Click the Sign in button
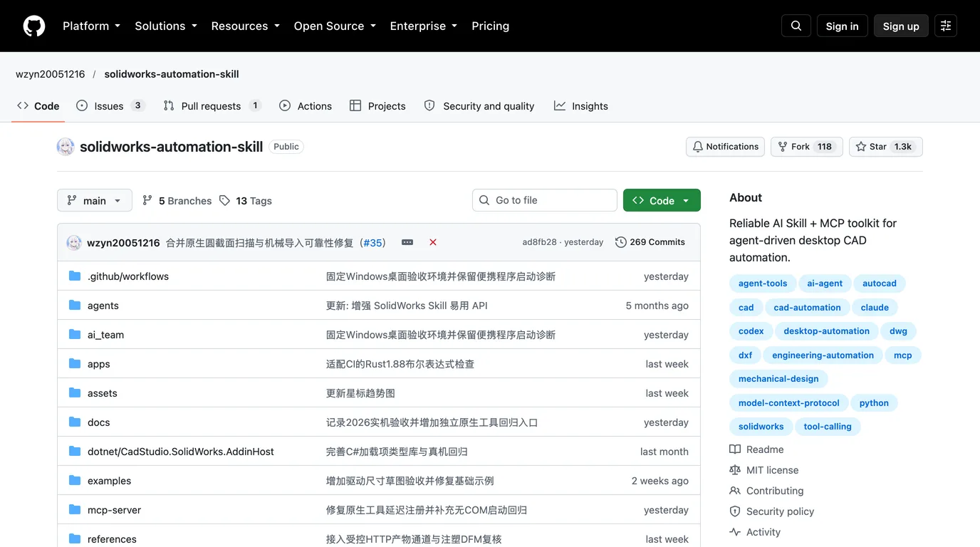The height and width of the screenshot is (547, 980). [x=842, y=26]
